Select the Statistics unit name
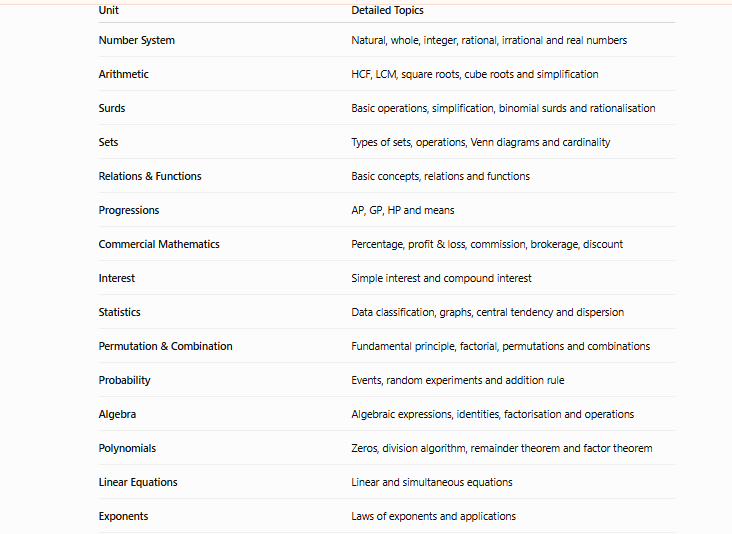The image size is (732, 534). click(119, 312)
